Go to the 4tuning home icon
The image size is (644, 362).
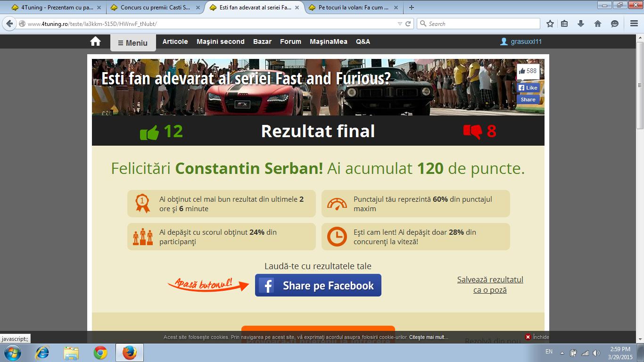coord(95,41)
